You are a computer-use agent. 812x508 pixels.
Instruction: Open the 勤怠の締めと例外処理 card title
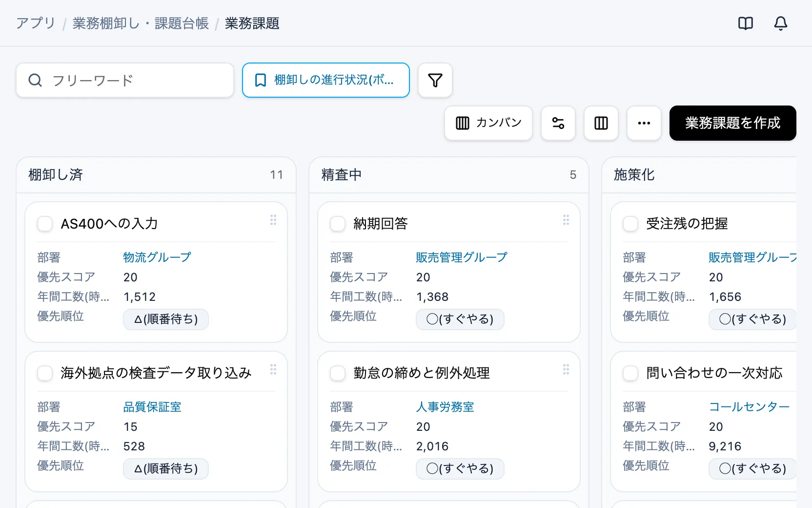coord(422,373)
